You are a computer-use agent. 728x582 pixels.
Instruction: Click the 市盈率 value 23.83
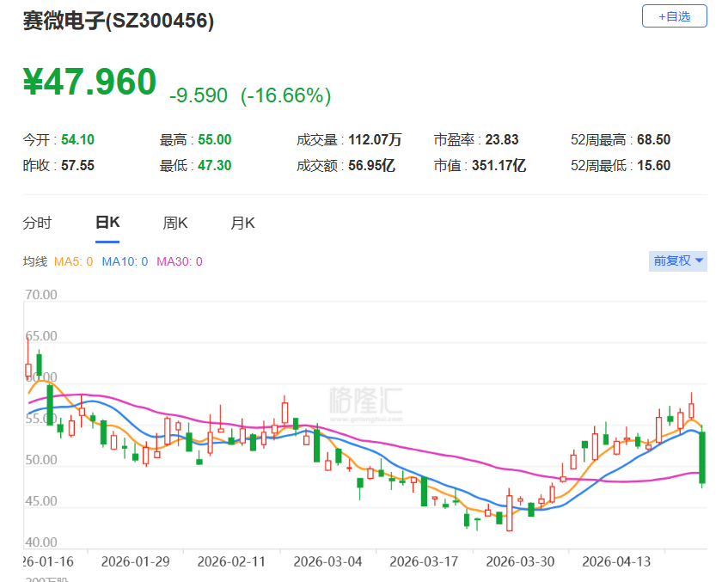pyautogui.click(x=502, y=140)
